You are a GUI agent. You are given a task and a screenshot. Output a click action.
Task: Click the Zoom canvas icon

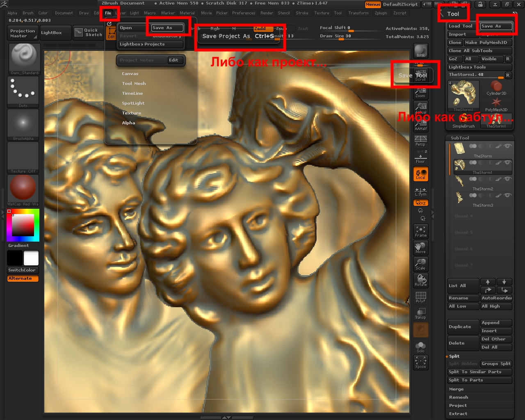(x=421, y=92)
